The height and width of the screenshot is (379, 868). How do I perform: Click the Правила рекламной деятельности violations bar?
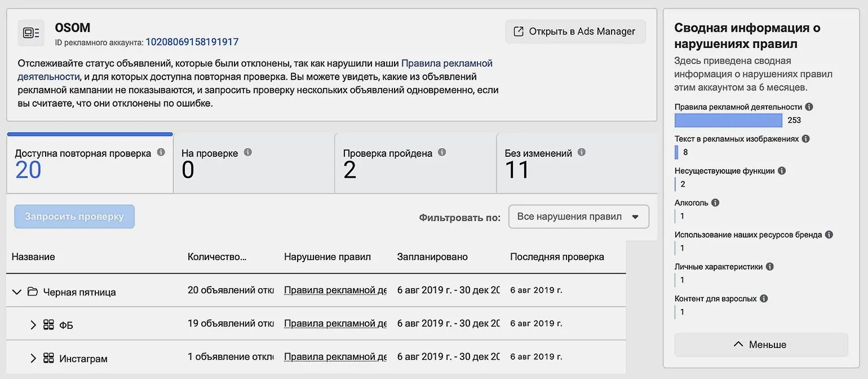(x=728, y=120)
